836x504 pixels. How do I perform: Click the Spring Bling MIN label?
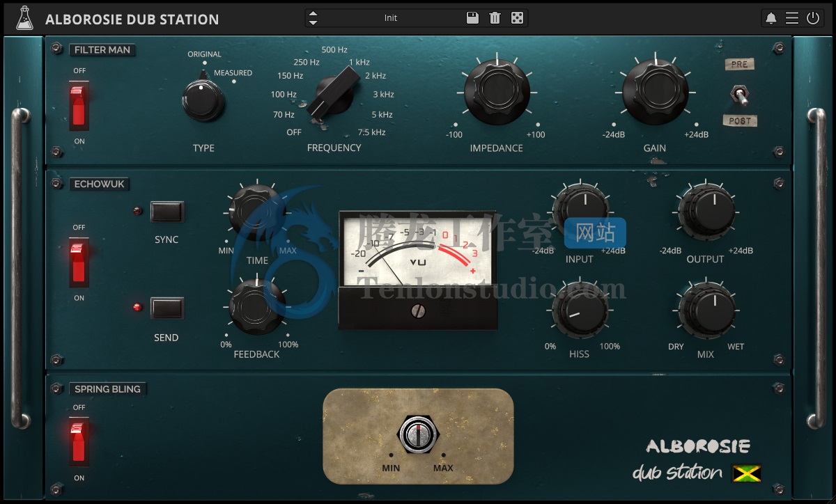391,468
